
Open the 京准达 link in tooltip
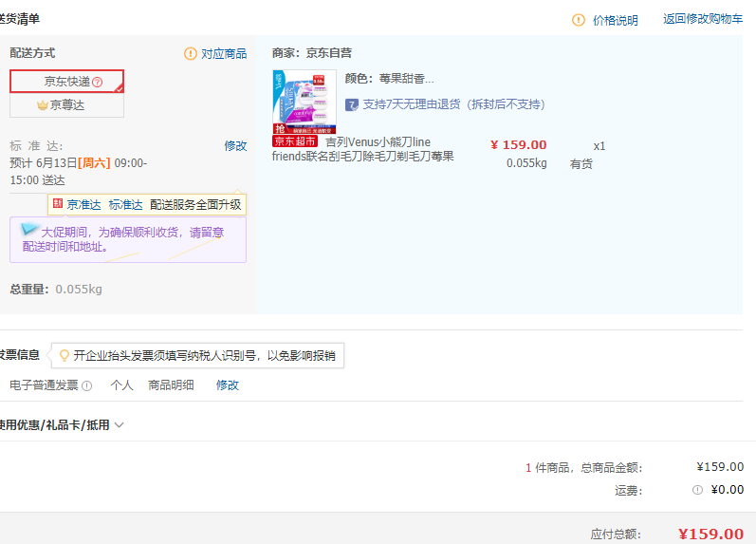click(83, 205)
